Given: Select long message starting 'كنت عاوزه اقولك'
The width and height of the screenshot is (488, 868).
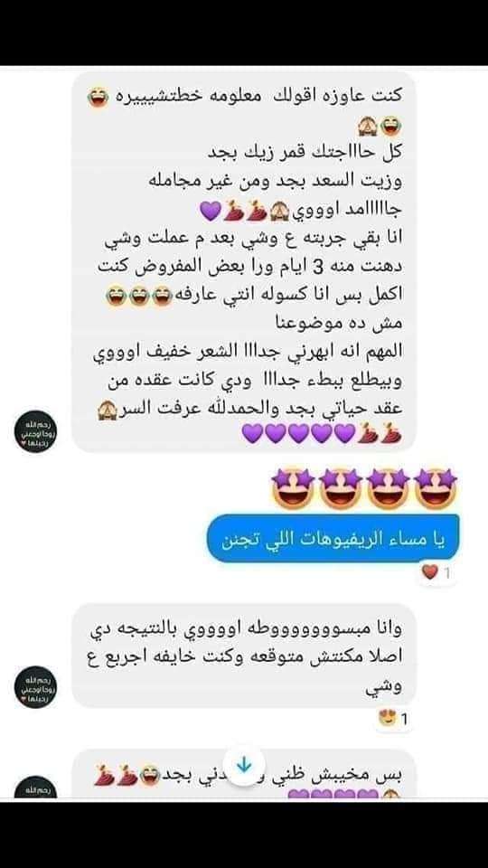Looking at the screenshot, I should coord(244,261).
